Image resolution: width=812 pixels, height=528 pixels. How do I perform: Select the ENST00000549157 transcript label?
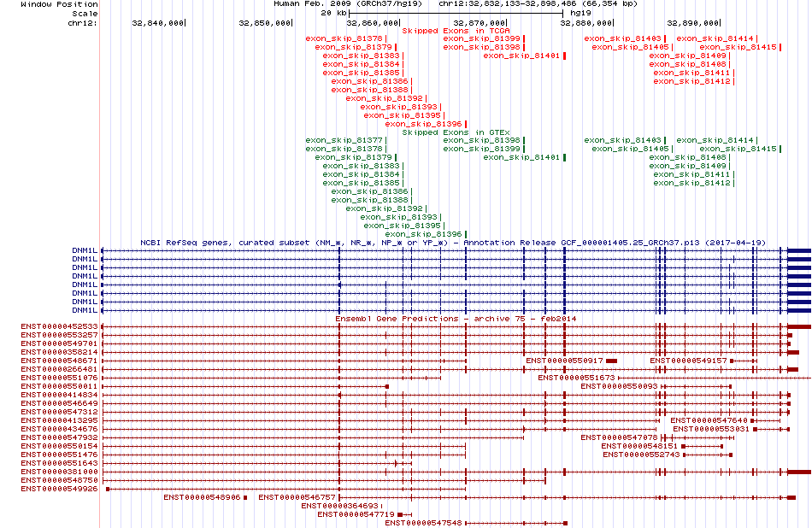click(688, 361)
